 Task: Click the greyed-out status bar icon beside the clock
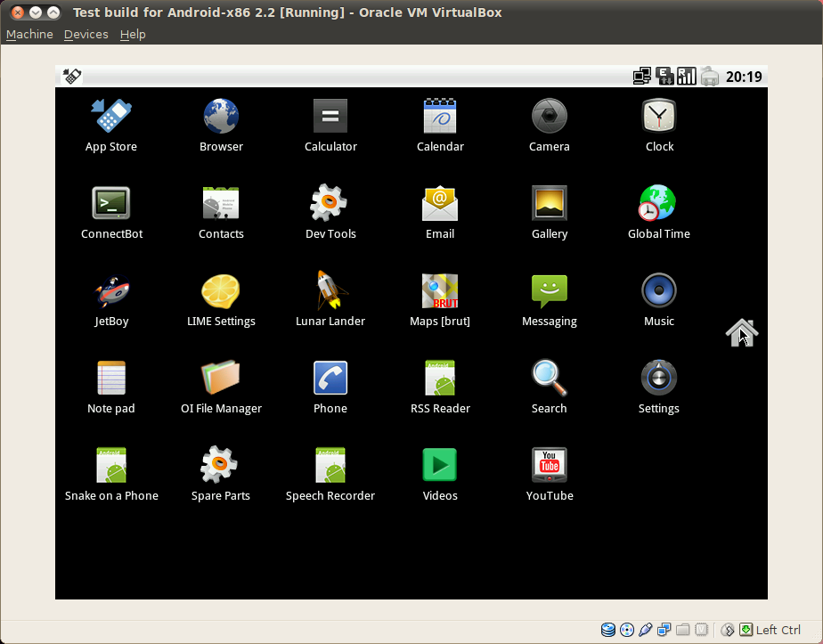click(709, 77)
